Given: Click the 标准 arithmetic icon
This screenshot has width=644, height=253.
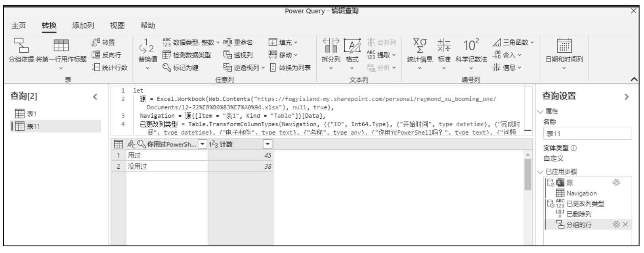Looking at the screenshot, I should coord(444,45).
